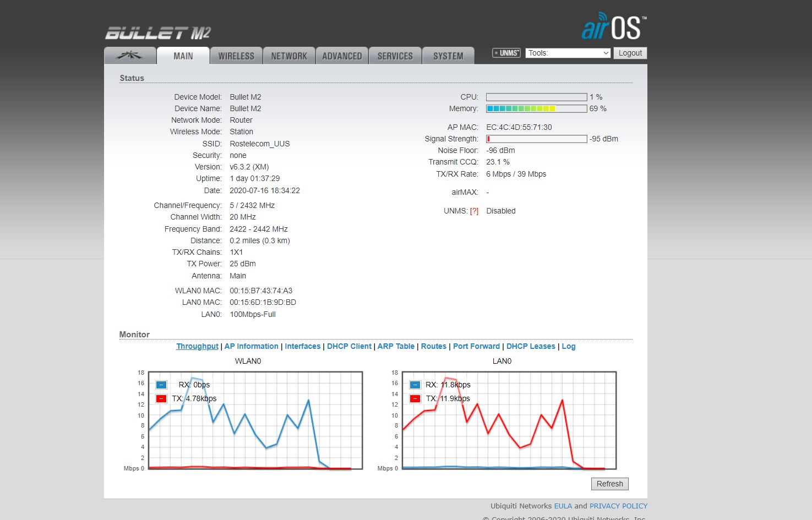Switch to the SERVICES tab

coord(395,56)
